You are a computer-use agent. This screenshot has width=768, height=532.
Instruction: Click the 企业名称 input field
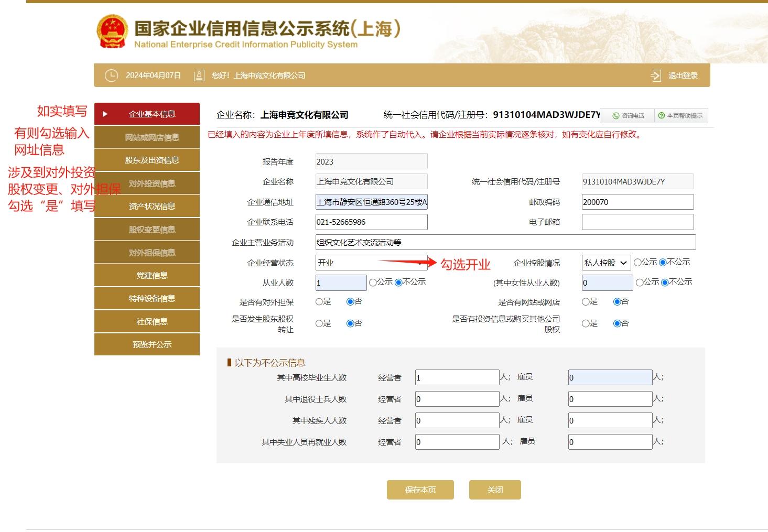click(x=371, y=181)
